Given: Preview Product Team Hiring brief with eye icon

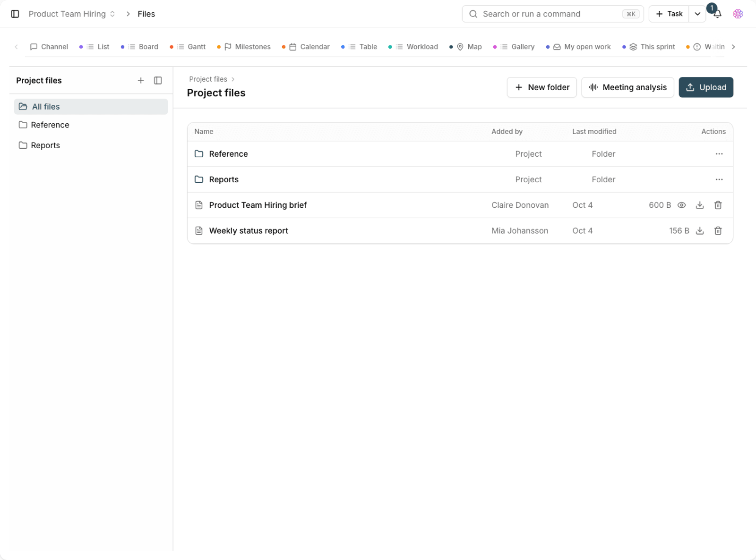Looking at the screenshot, I should (x=681, y=205).
